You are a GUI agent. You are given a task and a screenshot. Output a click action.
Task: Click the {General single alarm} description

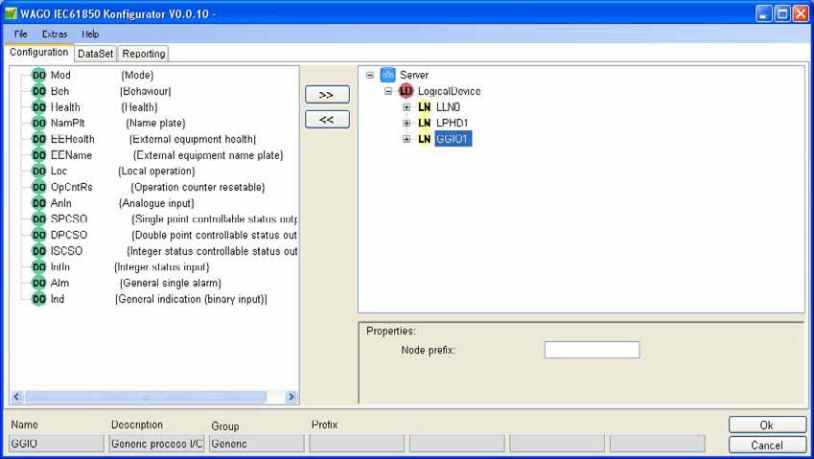(171, 283)
